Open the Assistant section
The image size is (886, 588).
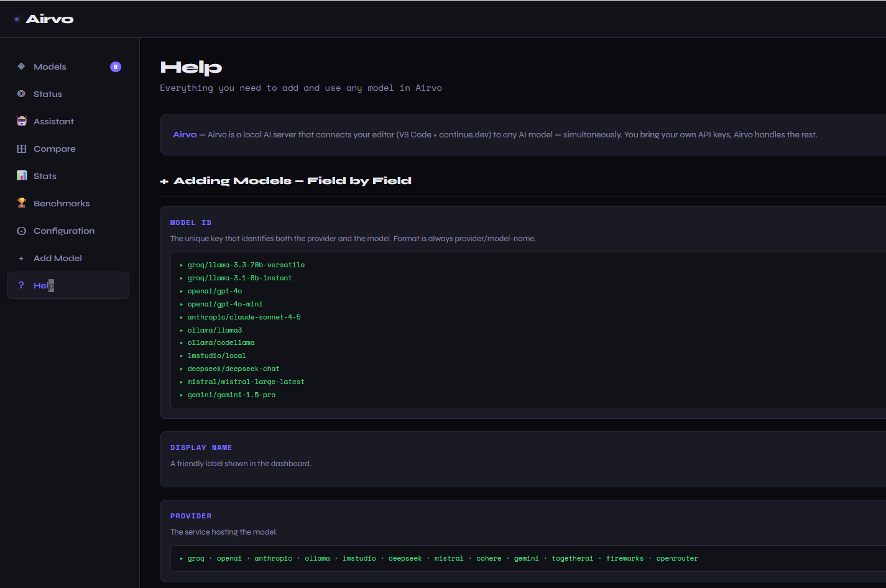68,121
